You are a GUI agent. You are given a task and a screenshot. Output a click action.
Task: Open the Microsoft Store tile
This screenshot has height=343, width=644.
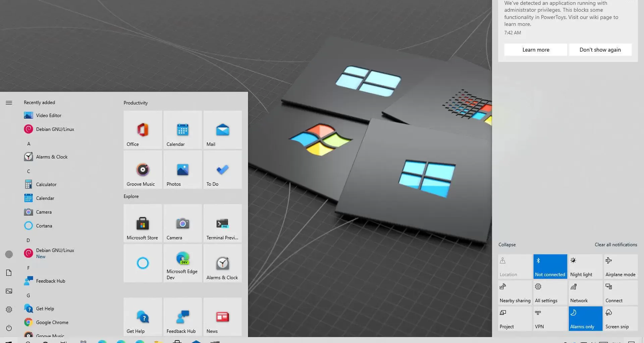point(143,223)
